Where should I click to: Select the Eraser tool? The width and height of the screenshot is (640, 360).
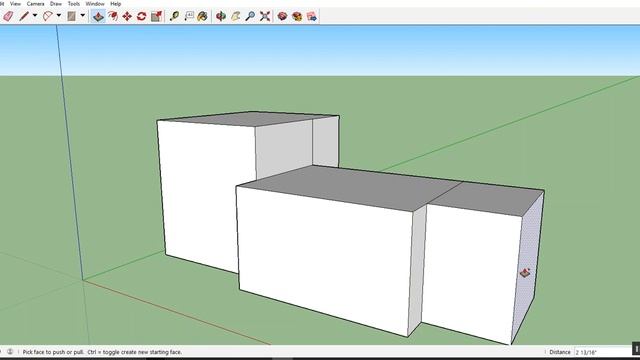(x=8, y=16)
